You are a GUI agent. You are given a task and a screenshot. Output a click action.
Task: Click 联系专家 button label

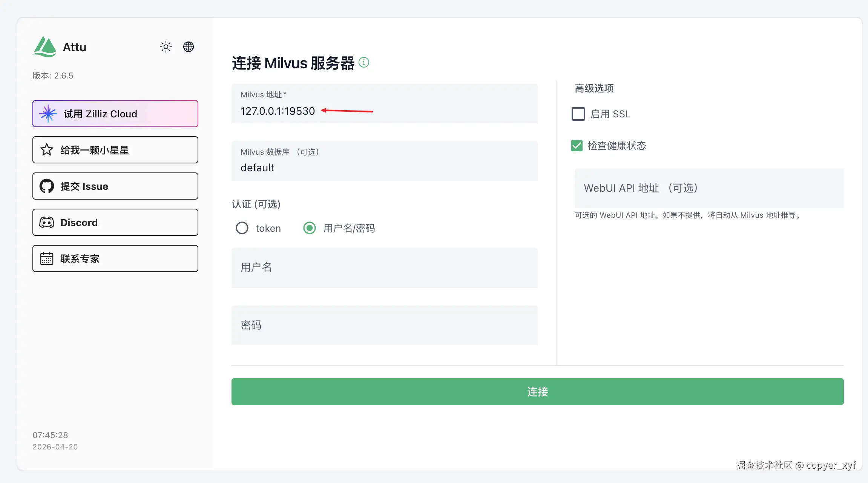pyautogui.click(x=80, y=259)
